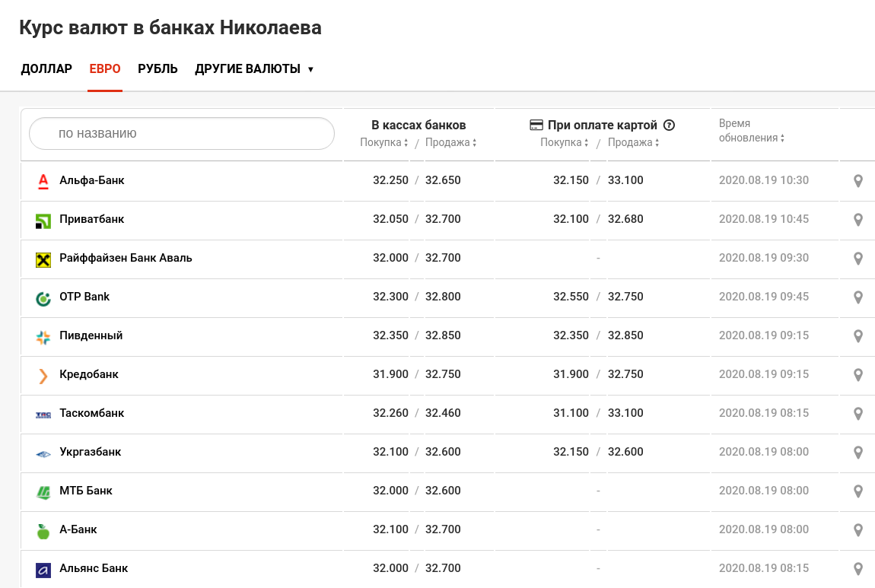Click the card icon before При оплате картой
875x588 pixels.
click(x=536, y=125)
